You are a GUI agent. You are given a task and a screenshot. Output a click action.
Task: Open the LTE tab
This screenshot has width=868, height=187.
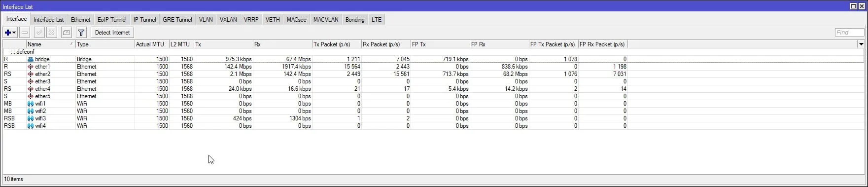tap(377, 20)
